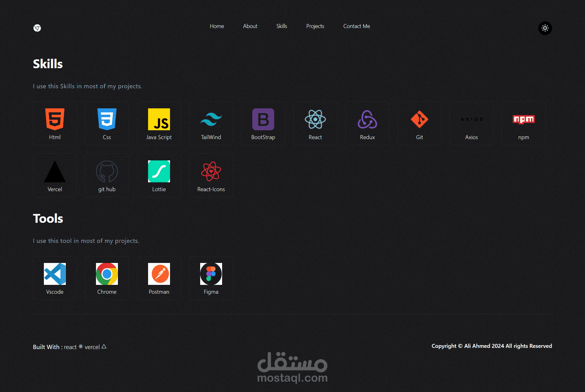This screenshot has width=585, height=392.
Task: Select the HTML5 skill icon
Action: click(x=55, y=119)
